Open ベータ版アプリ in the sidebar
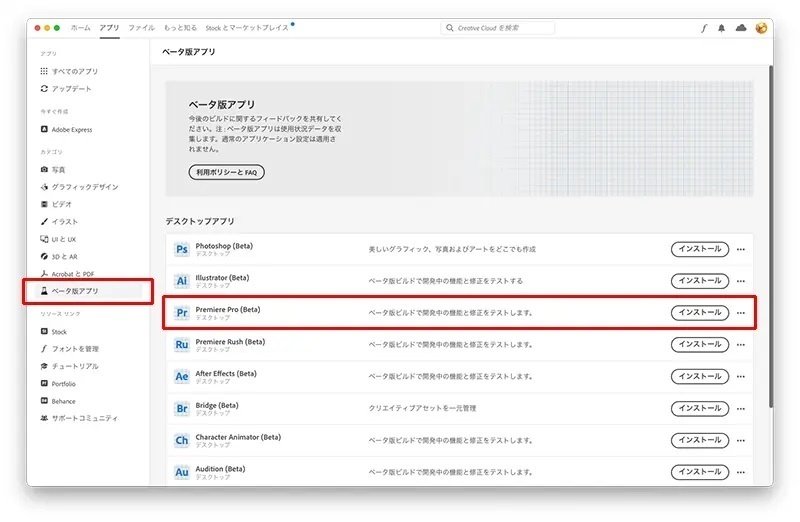 tap(88, 291)
